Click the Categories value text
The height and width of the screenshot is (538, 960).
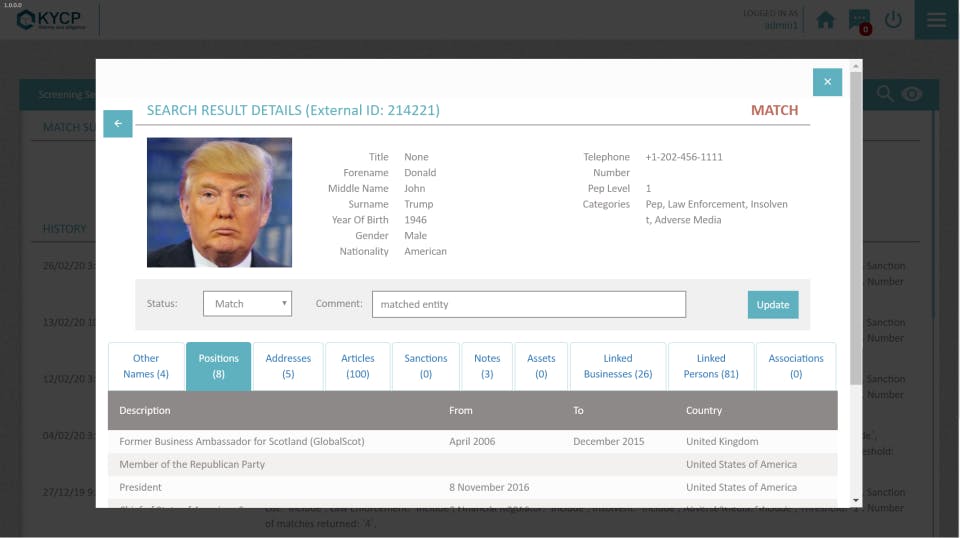coord(716,212)
